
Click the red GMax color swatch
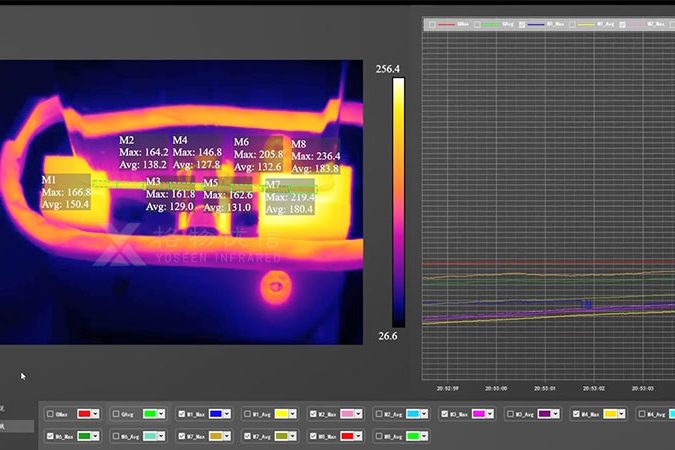(85, 414)
